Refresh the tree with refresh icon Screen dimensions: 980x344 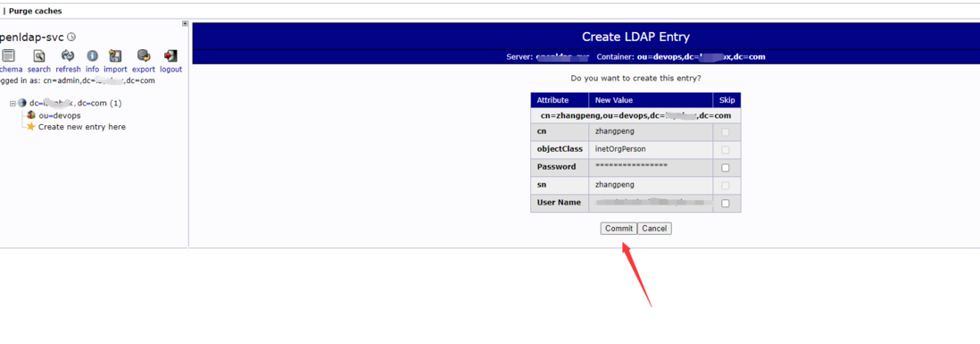(x=68, y=55)
